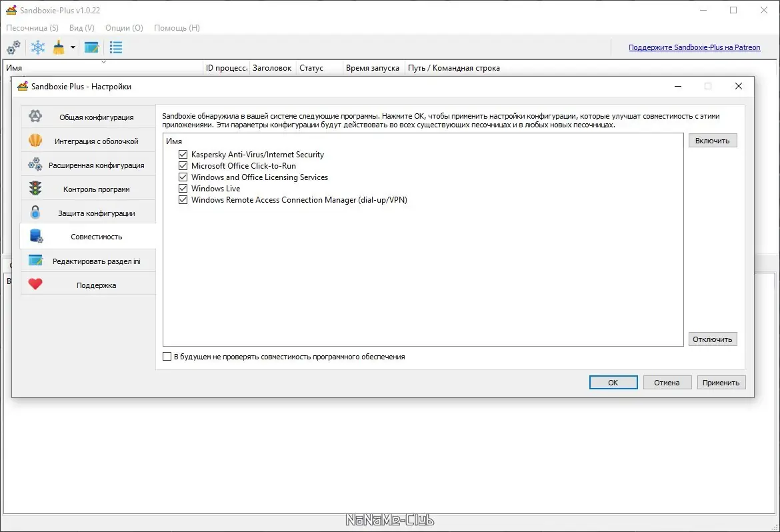Click the global settings gears toolbar icon
The image size is (780, 532).
[13, 48]
